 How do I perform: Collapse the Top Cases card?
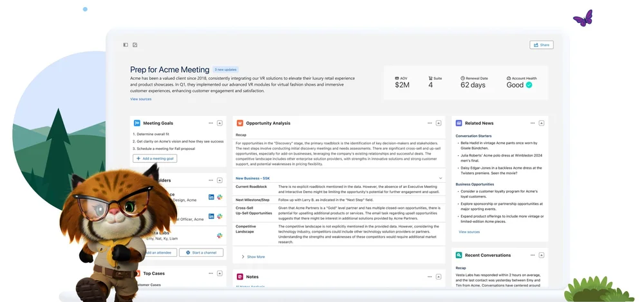tap(220, 273)
